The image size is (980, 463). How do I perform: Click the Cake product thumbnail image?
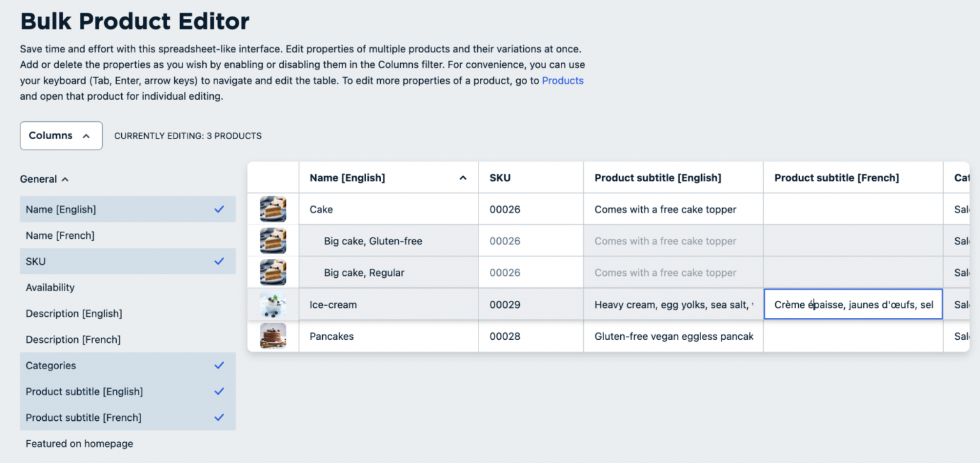(273, 209)
